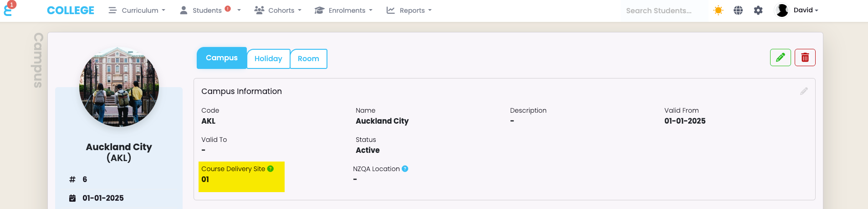Toggle light mode sun icon

pos(718,10)
